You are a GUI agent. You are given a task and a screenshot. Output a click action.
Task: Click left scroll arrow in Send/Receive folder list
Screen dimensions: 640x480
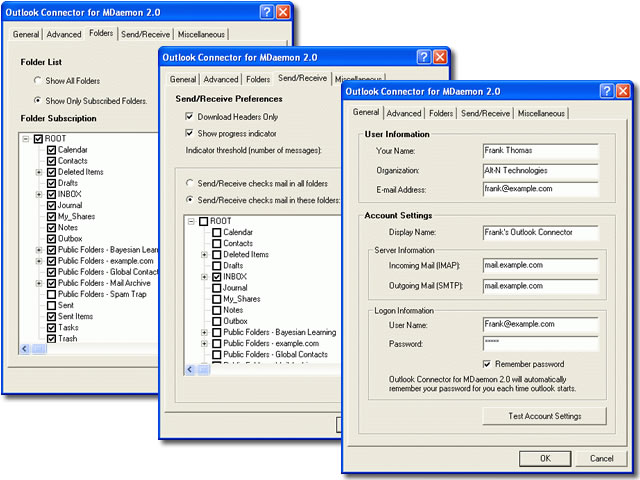pos(190,369)
